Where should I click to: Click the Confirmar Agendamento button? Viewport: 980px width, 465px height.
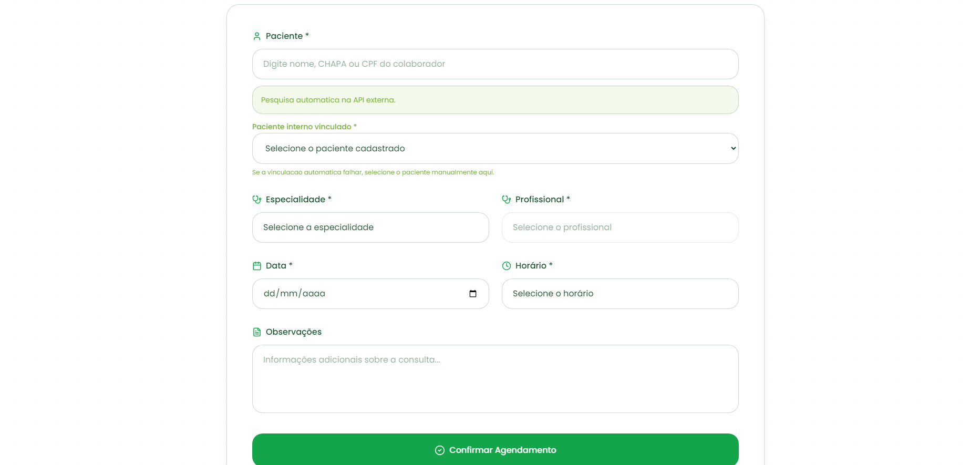(496, 450)
